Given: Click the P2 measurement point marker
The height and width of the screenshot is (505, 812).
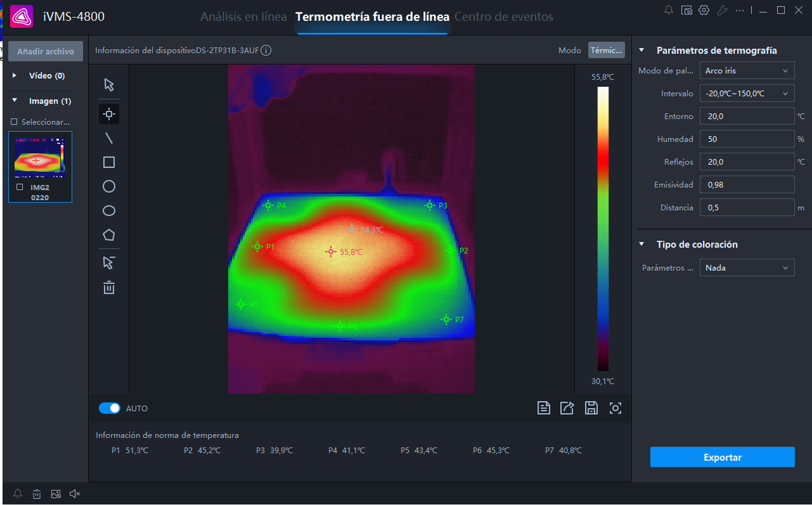Looking at the screenshot, I should click(x=450, y=251).
